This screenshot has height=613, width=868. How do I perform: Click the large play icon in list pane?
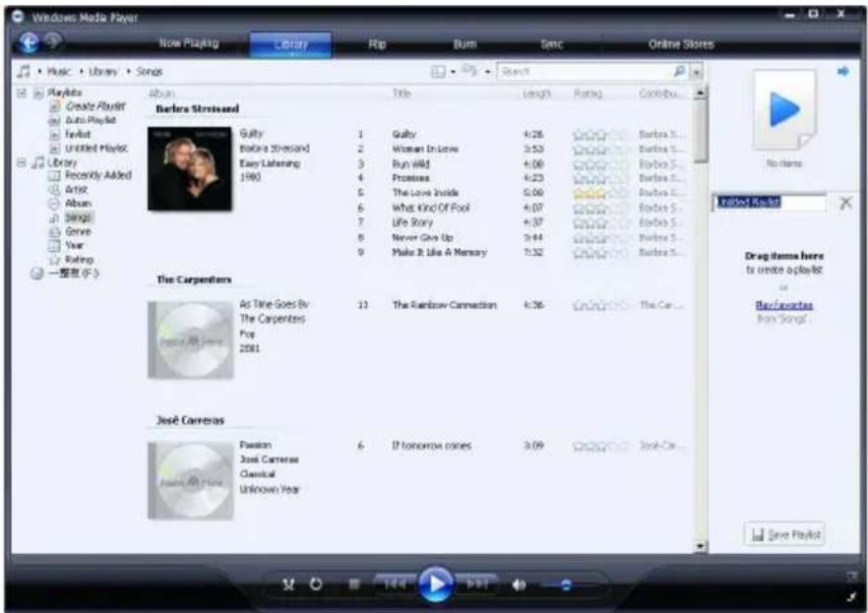coord(783,109)
